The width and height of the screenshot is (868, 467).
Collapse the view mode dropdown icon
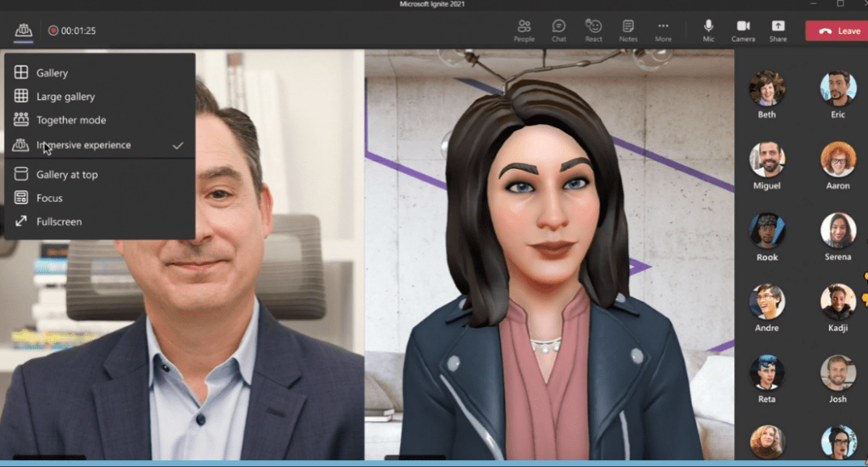23,31
